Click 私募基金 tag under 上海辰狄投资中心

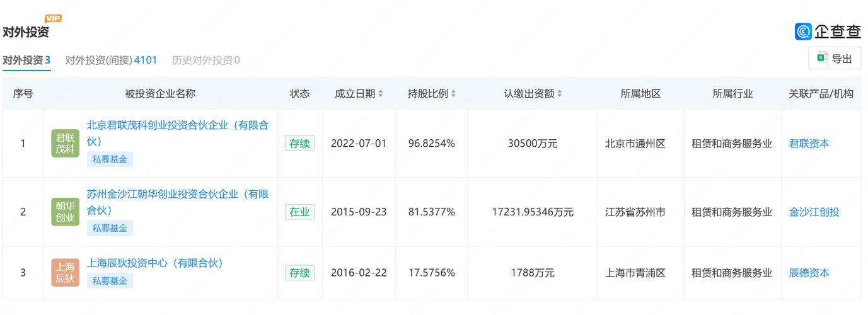pos(110,281)
